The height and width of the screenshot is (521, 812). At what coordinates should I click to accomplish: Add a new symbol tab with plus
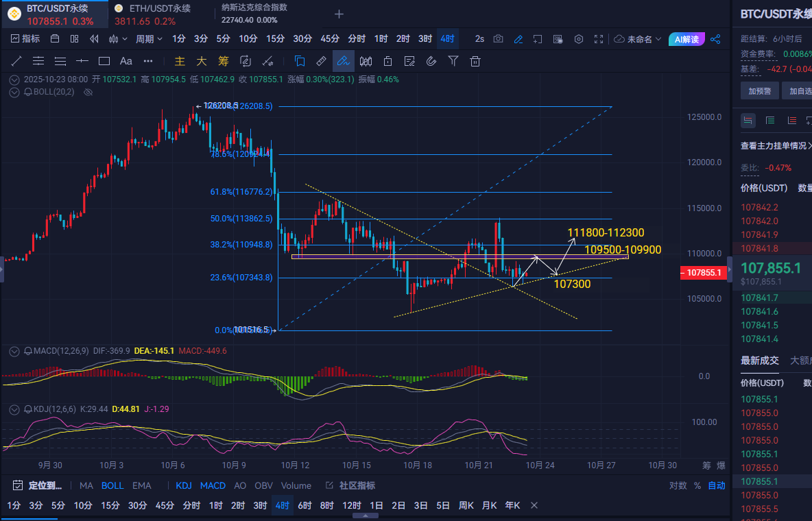339,14
